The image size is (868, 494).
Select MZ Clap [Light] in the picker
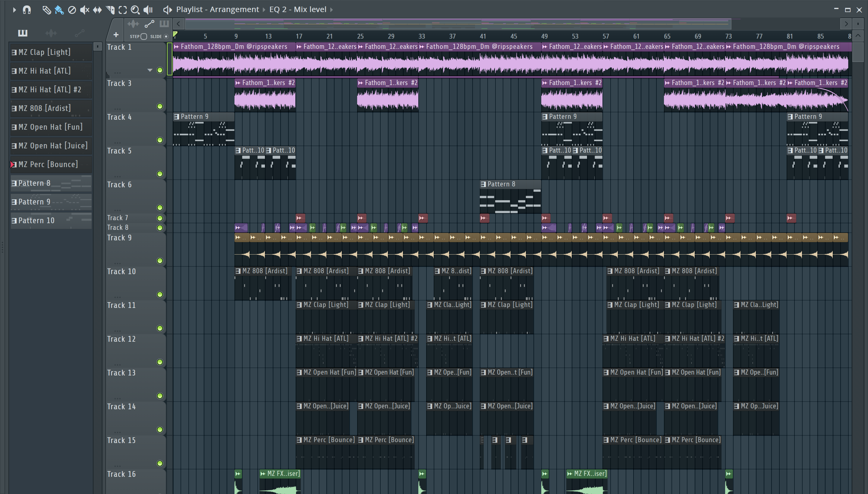click(x=51, y=52)
